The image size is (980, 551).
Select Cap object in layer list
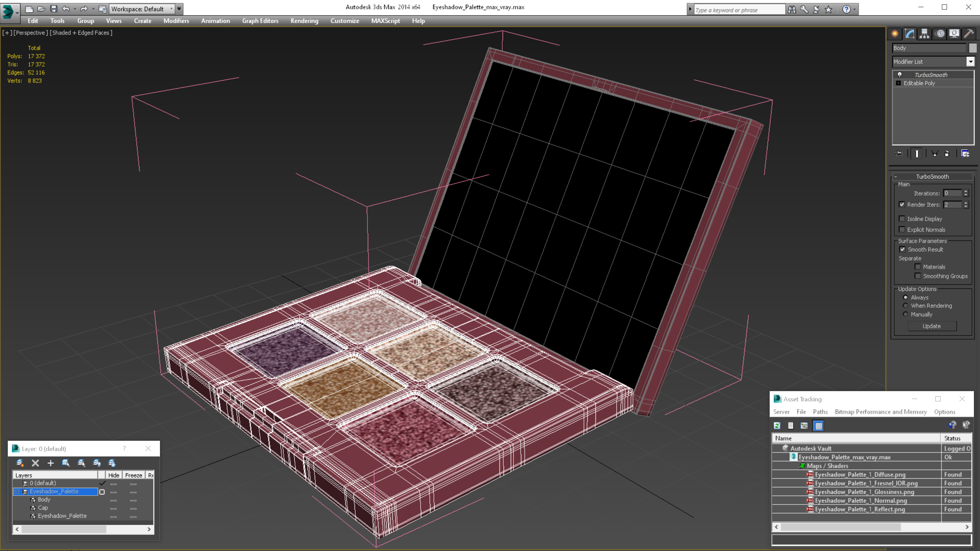[x=43, y=508]
